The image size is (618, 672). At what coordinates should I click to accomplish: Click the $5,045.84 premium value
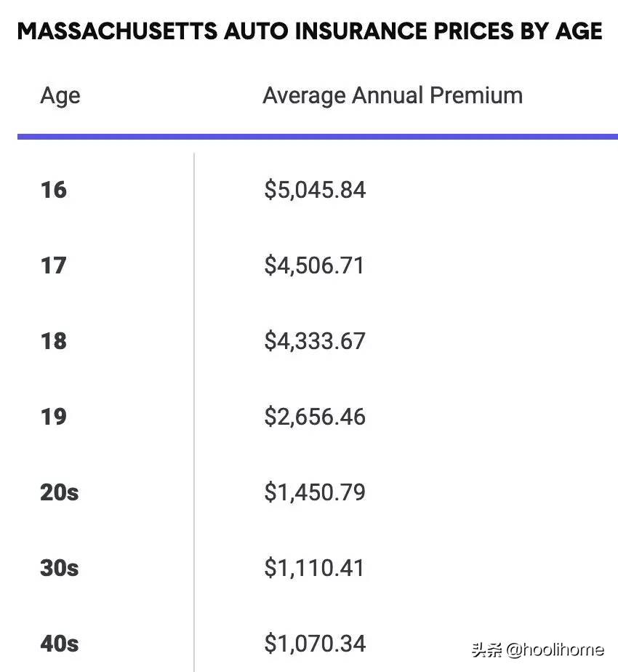click(315, 191)
